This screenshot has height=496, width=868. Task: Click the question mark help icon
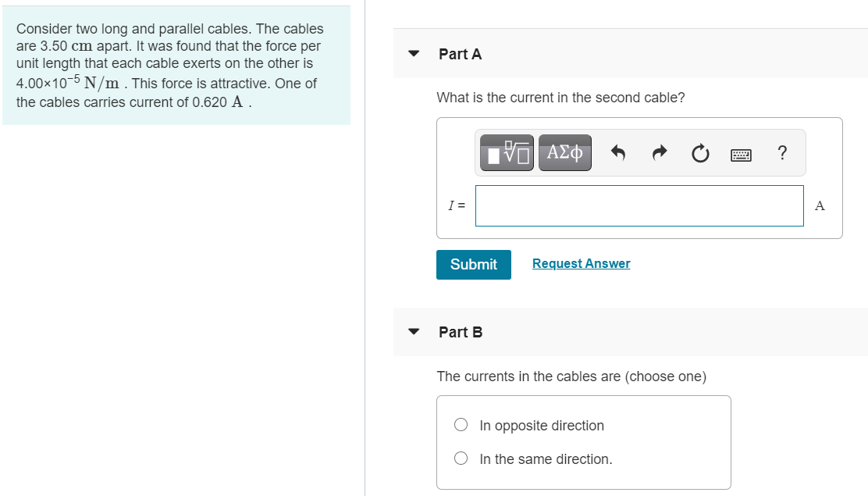pos(782,154)
